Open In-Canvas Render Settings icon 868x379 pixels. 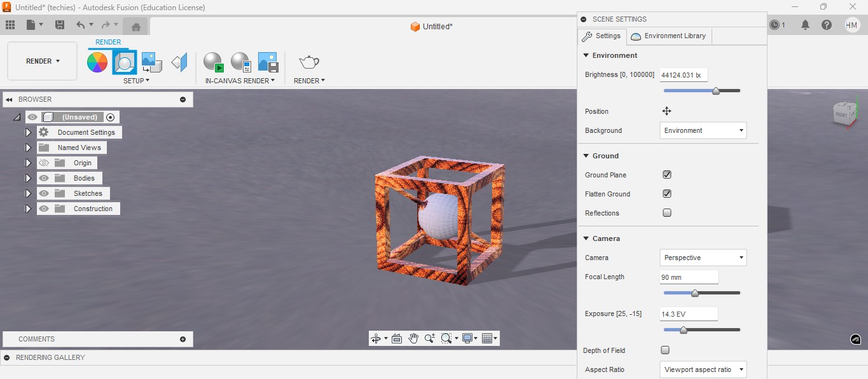240,62
